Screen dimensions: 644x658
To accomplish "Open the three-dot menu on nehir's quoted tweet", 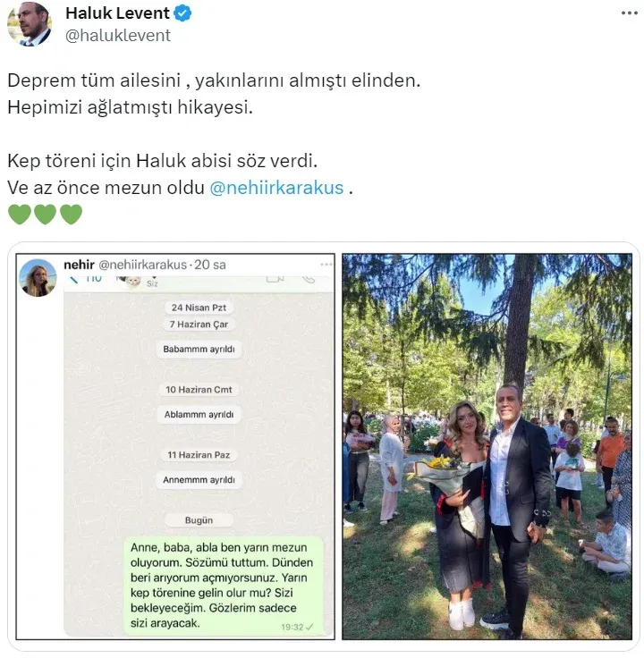I will coord(326,265).
